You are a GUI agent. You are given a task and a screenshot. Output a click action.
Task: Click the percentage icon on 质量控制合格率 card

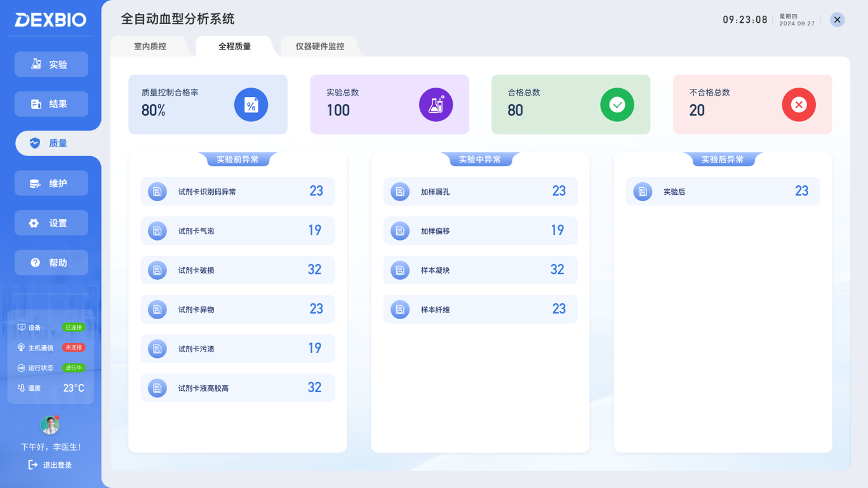[251, 104]
